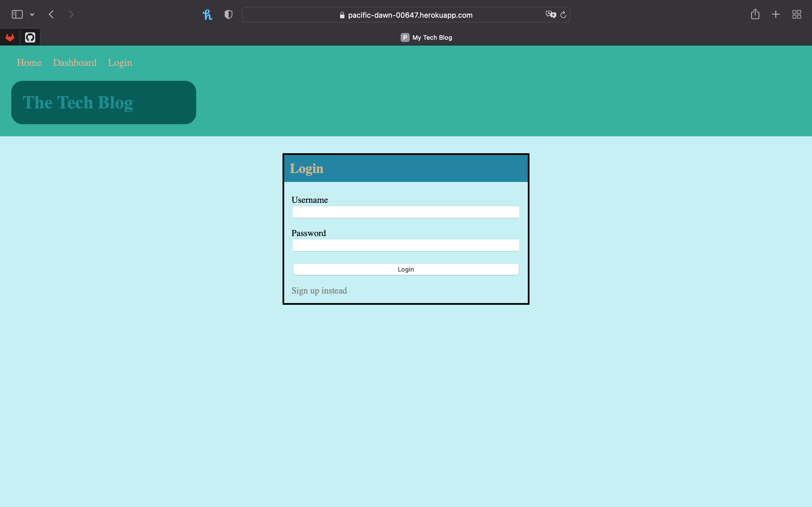Open a new tab with the plus icon

(776, 14)
